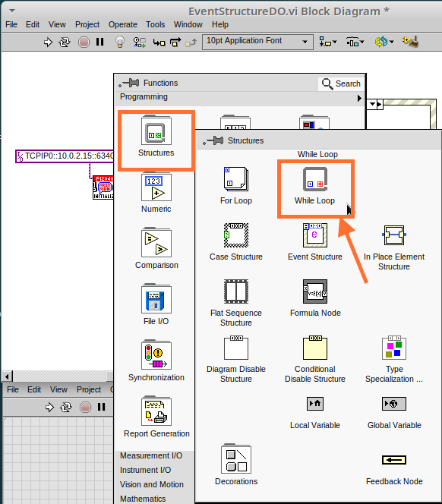Open File menu in lower front panel window
The height and width of the screenshot is (504, 442).
pos(13,389)
